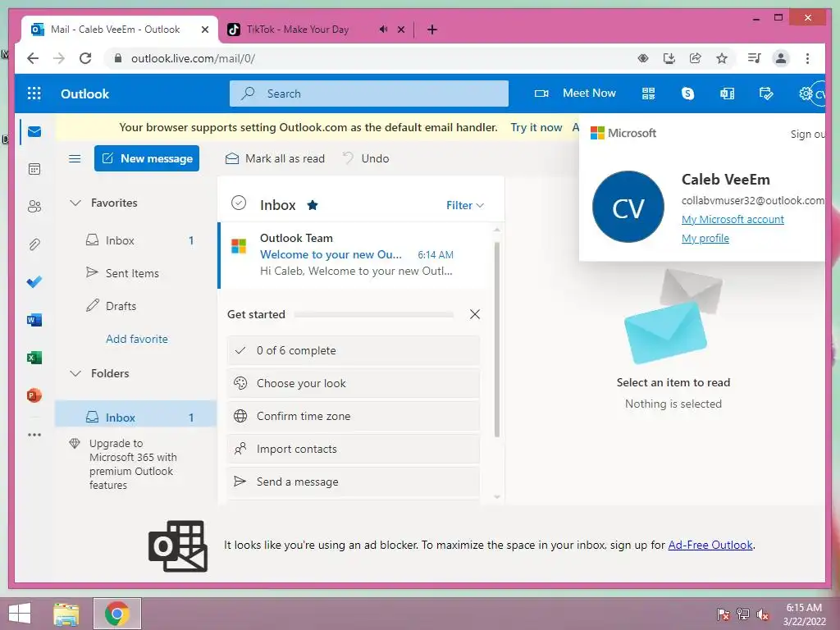The image size is (840, 630).
Task: Click the Undo button
Action: 365,158
